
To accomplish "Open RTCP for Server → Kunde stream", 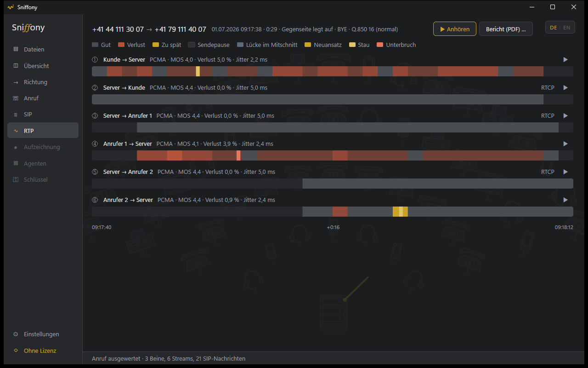I will click(x=548, y=88).
